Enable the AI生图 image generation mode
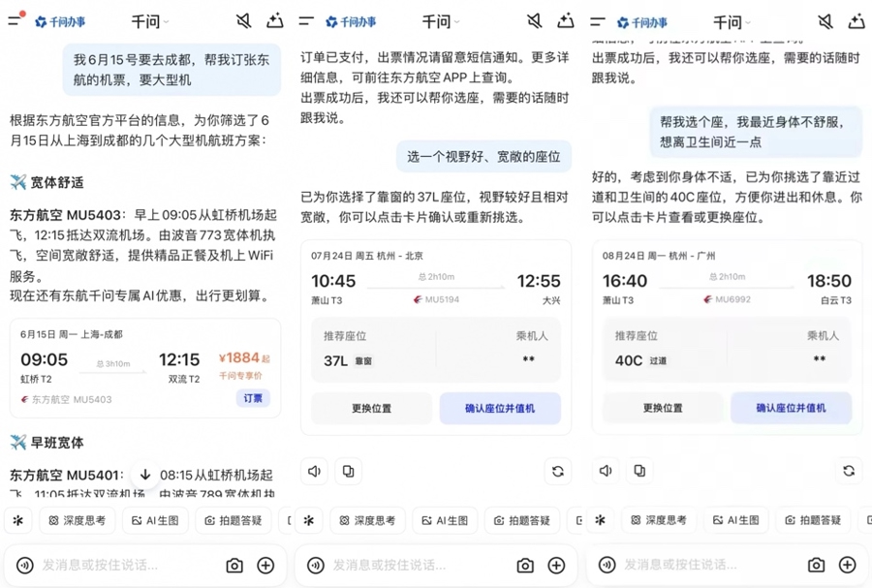The image size is (872, 588). point(157,520)
